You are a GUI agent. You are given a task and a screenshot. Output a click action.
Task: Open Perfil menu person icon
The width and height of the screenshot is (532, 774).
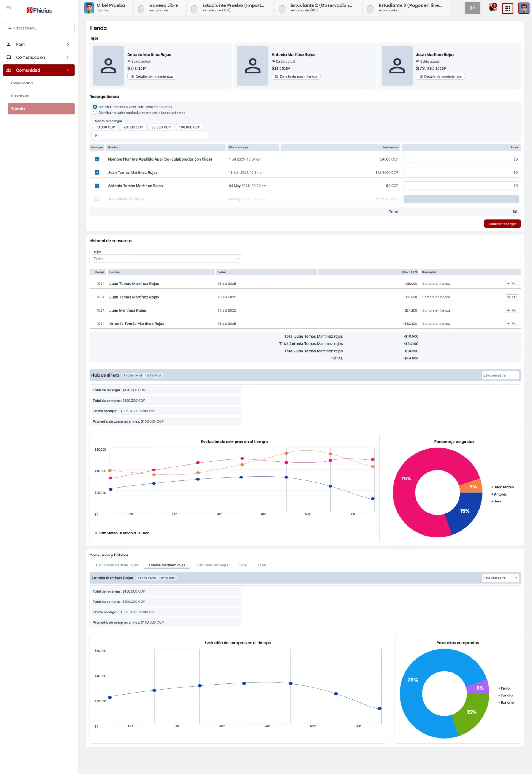click(x=9, y=45)
